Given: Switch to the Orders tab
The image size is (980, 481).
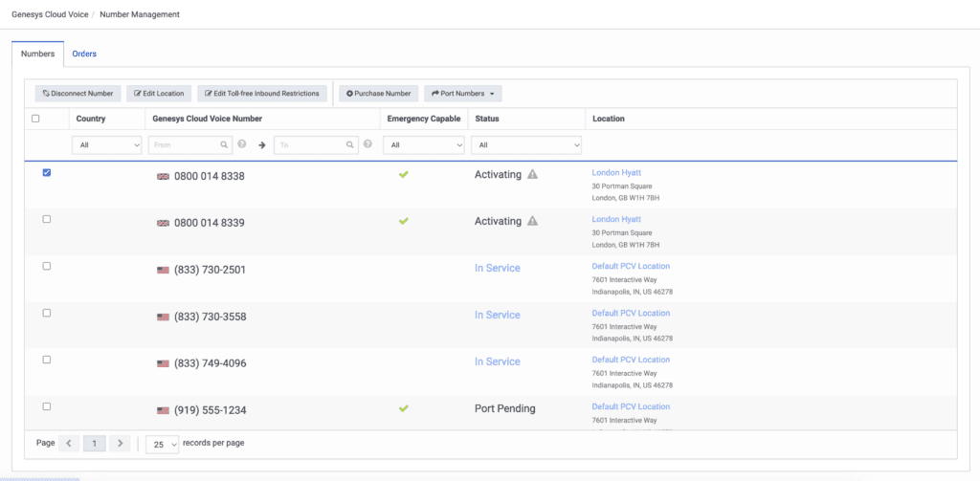Looking at the screenshot, I should [84, 54].
